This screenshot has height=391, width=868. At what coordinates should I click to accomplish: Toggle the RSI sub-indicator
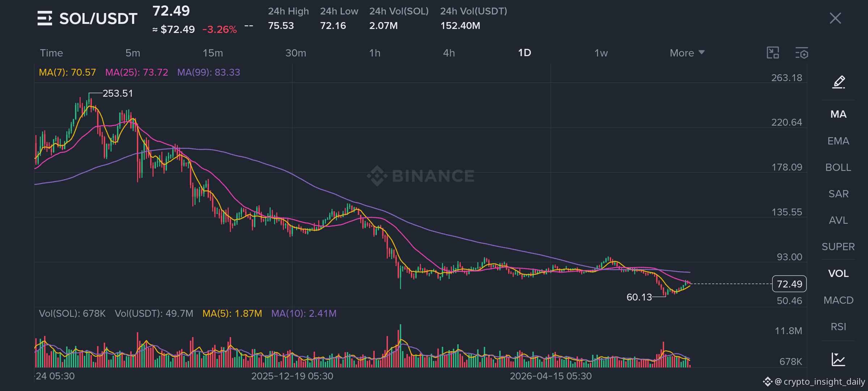tap(838, 327)
